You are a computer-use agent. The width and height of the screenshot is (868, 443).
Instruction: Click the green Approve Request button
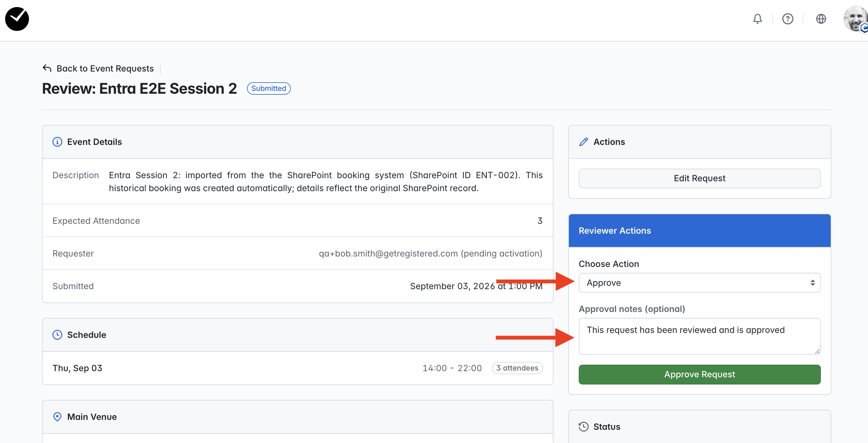pos(700,374)
